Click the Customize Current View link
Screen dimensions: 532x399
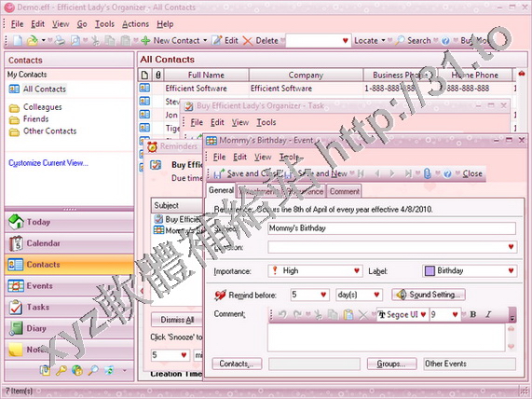(48, 163)
